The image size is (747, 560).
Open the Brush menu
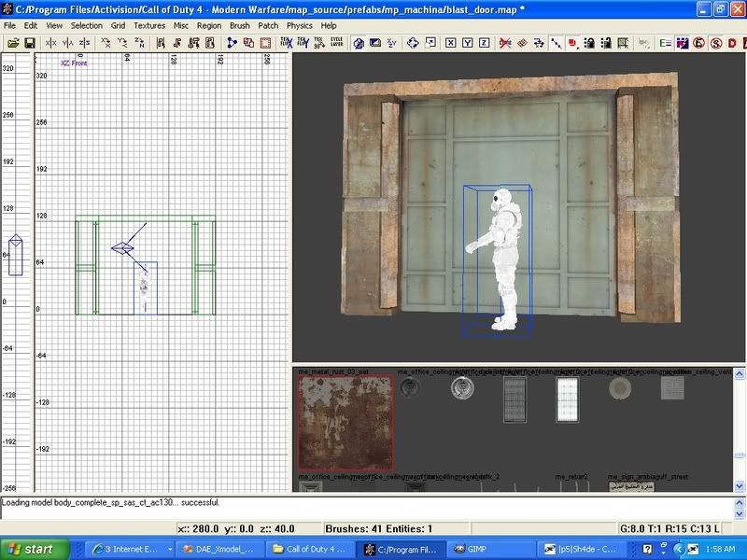[x=240, y=26]
